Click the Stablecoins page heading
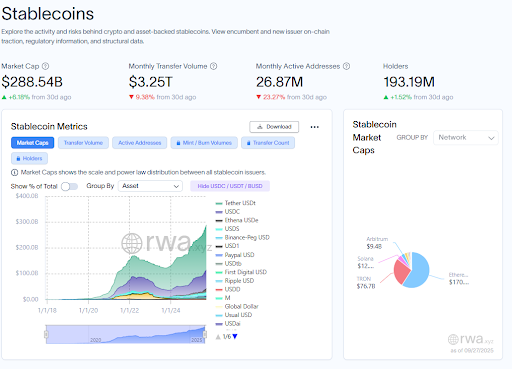512x369 pixels. point(48,14)
